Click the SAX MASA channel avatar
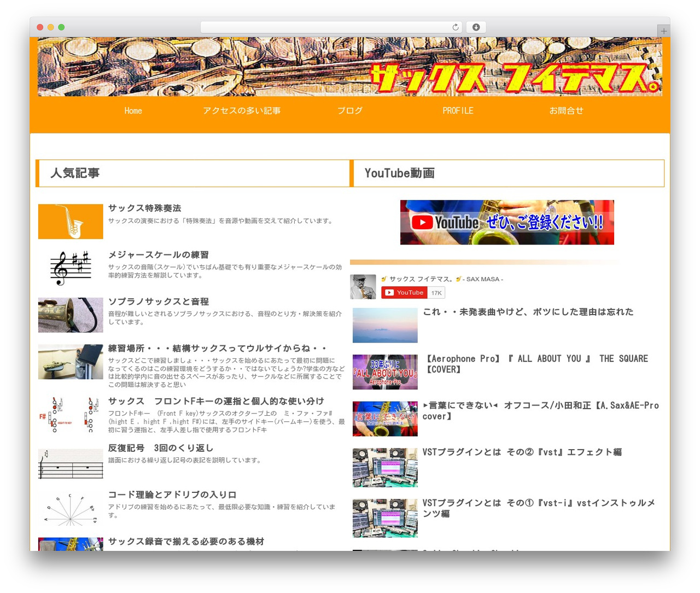 (x=363, y=287)
